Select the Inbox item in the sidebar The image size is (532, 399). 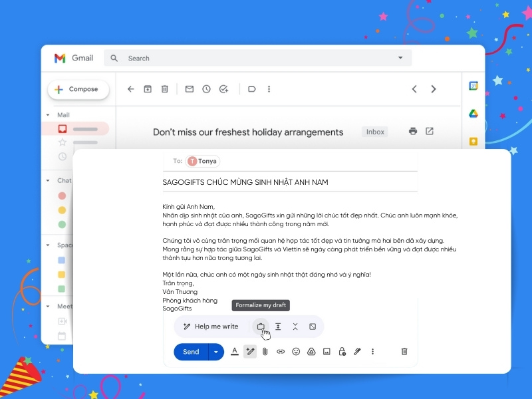click(x=75, y=129)
